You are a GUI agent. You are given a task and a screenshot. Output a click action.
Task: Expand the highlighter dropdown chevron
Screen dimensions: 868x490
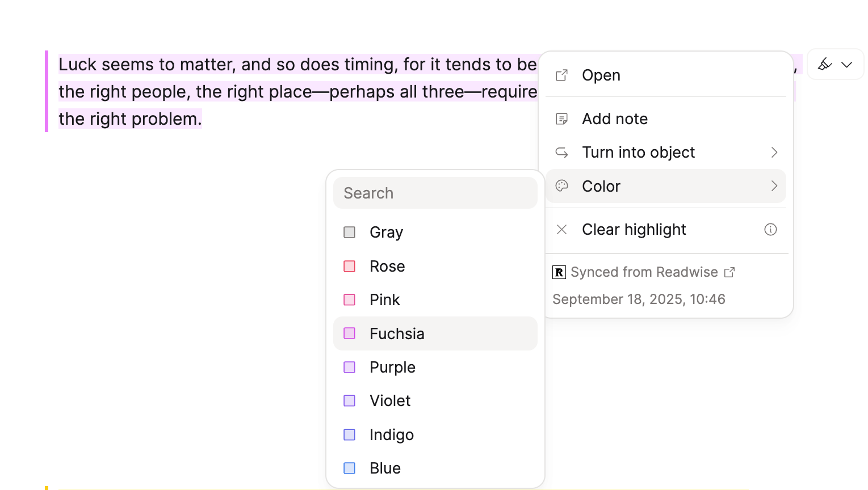point(846,65)
